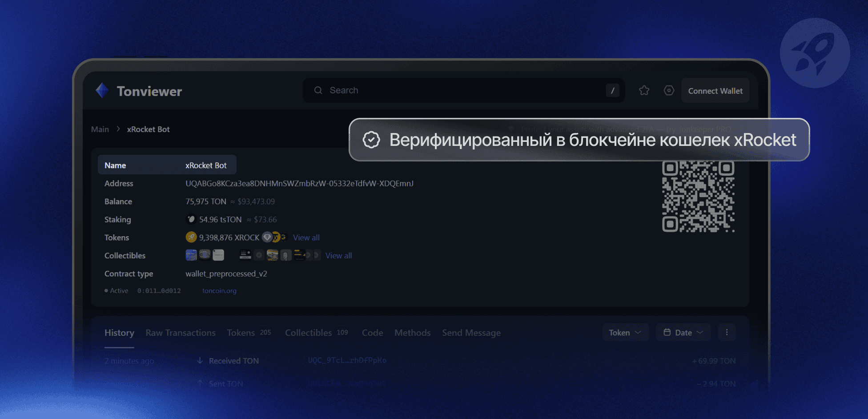Click the Received TON transaction row

coord(420,361)
